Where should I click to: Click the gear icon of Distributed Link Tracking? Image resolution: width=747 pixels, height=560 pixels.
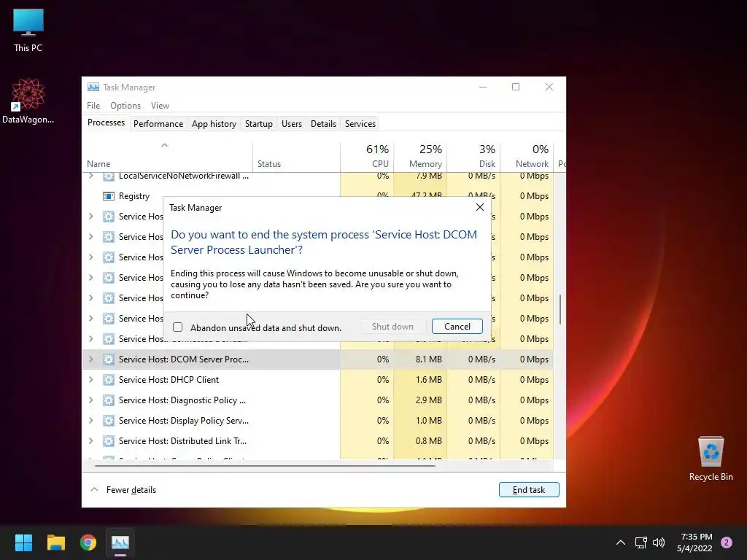[x=109, y=441]
